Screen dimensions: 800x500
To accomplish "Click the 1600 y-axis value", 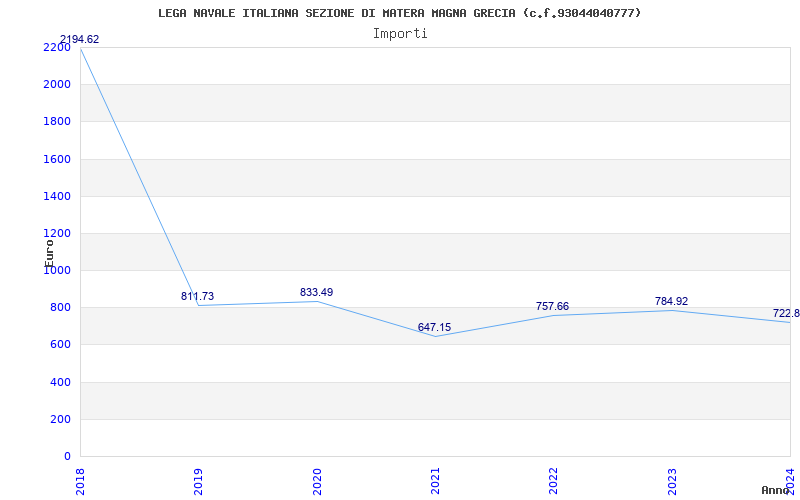I will coord(57,159).
